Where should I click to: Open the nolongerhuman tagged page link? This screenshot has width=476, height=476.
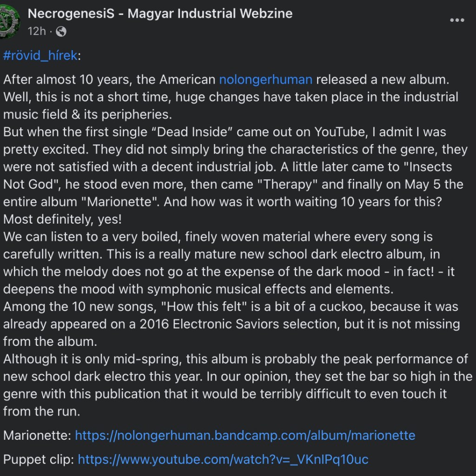tap(265, 79)
